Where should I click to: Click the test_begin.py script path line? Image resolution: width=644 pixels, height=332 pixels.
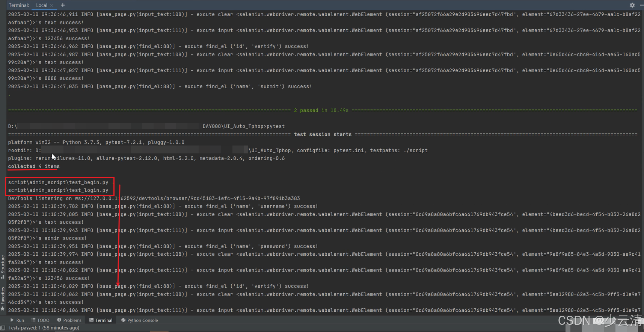[x=58, y=182]
